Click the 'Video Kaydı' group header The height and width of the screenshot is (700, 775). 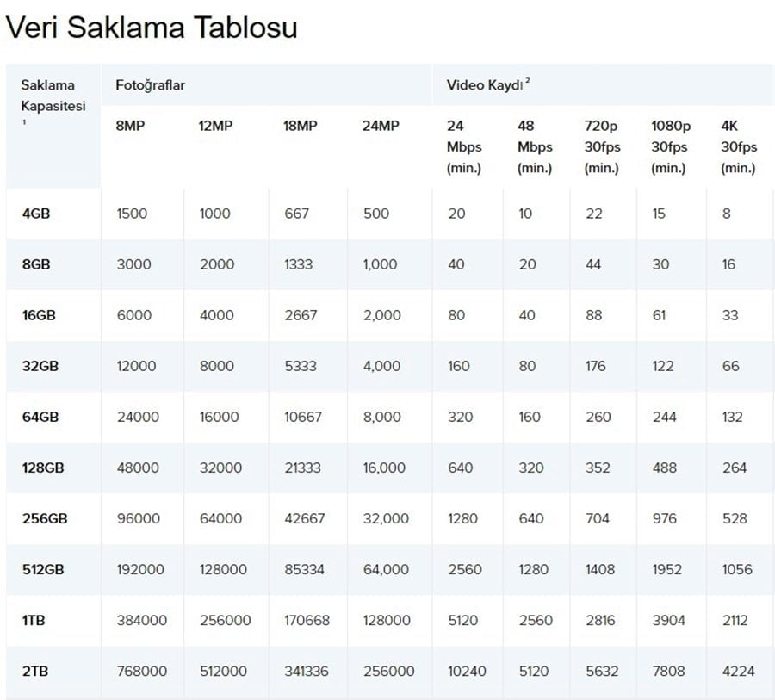click(485, 84)
